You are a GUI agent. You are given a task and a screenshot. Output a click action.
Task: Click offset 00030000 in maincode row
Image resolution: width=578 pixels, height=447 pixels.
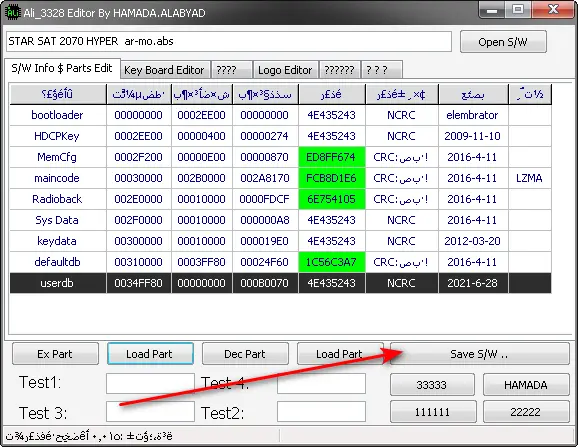click(139, 178)
